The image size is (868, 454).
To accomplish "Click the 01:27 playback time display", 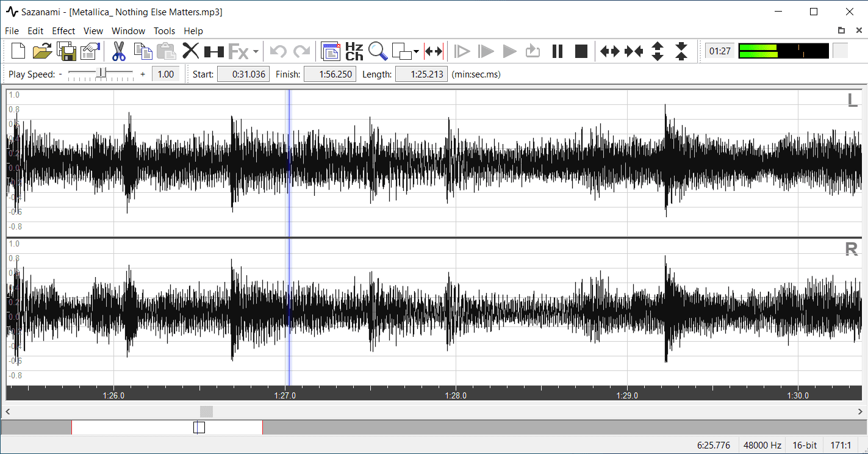I will [x=720, y=51].
